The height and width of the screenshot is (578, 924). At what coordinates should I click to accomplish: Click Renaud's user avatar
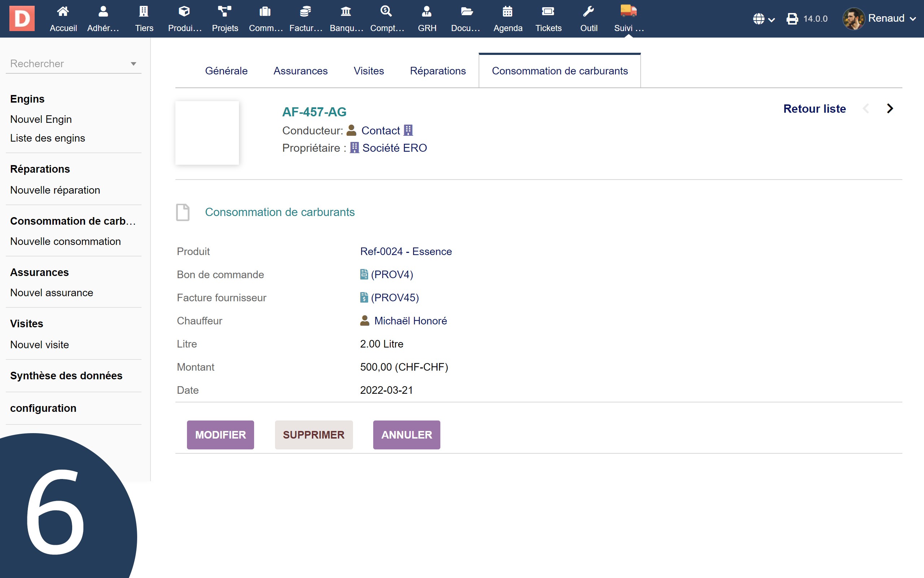tap(853, 19)
